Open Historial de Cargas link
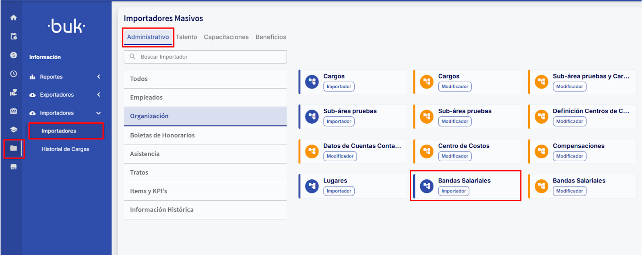The width and height of the screenshot is (644, 255). pos(65,149)
